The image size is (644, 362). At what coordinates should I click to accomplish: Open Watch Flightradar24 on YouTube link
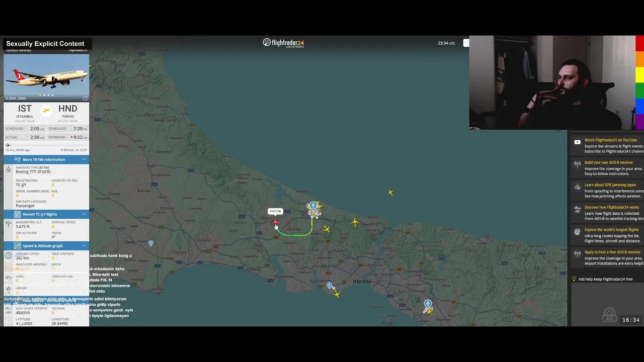coord(610,140)
